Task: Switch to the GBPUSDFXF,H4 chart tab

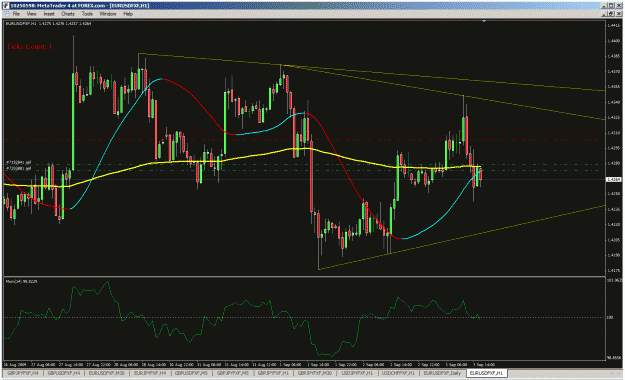Action: (64, 373)
